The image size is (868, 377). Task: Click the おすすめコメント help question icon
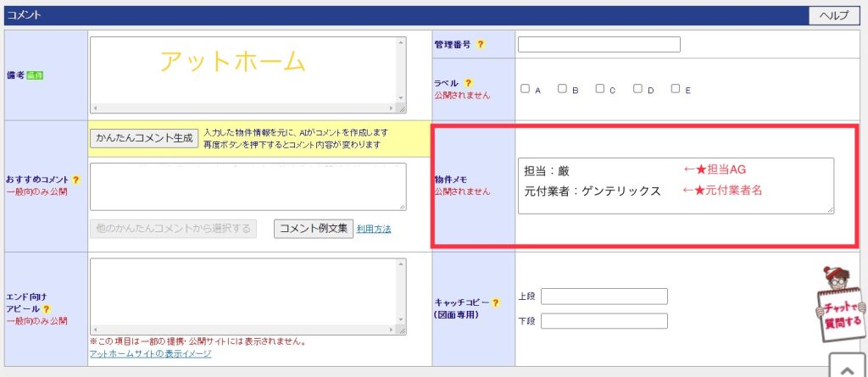[75, 180]
